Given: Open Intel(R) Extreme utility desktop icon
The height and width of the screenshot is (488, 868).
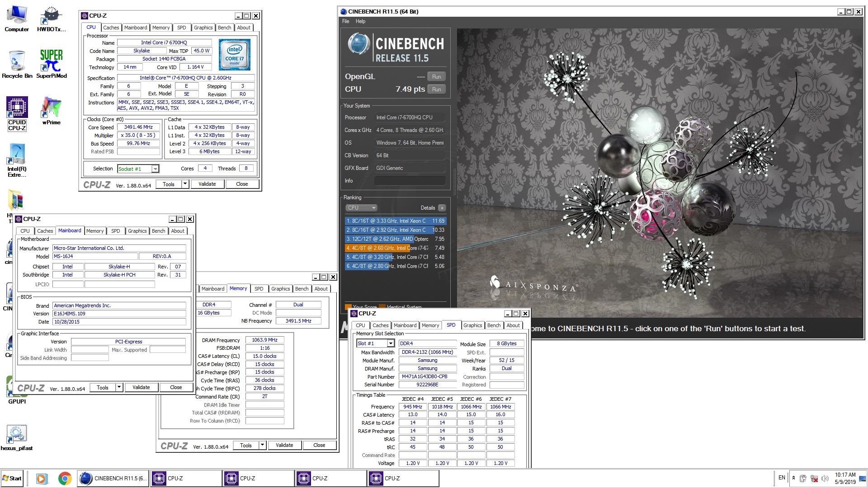Looking at the screenshot, I should point(17,160).
